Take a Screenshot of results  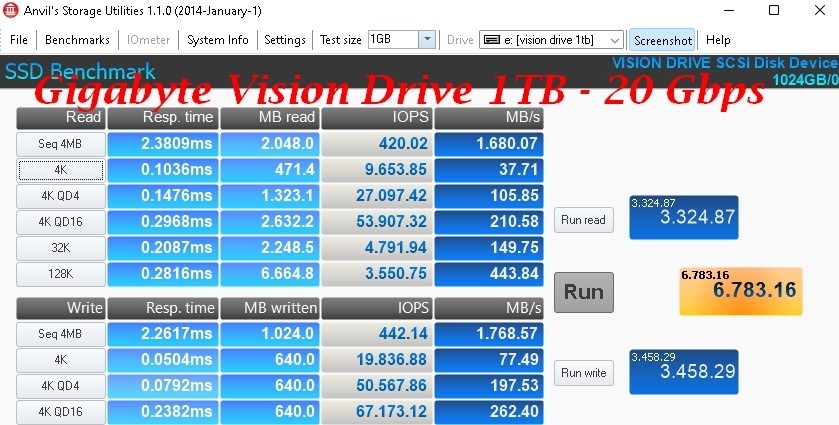(x=662, y=40)
